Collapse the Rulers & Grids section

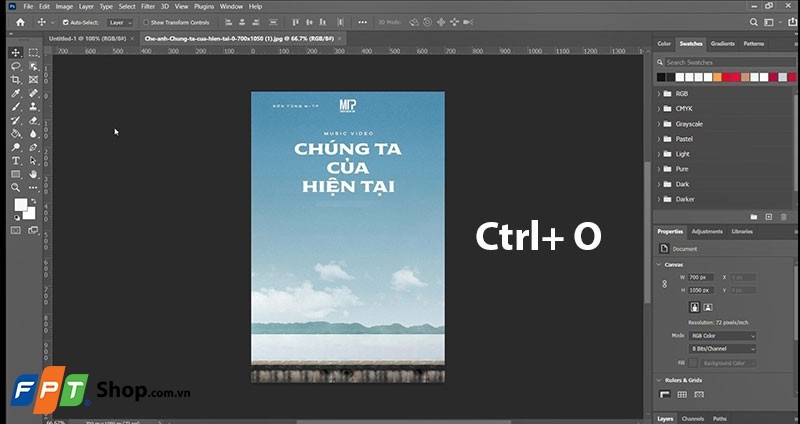pyautogui.click(x=659, y=380)
